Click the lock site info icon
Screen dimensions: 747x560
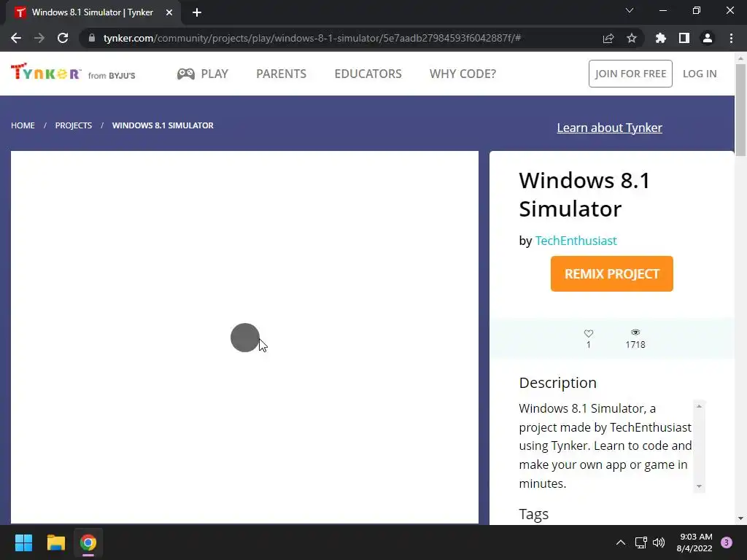click(x=92, y=38)
